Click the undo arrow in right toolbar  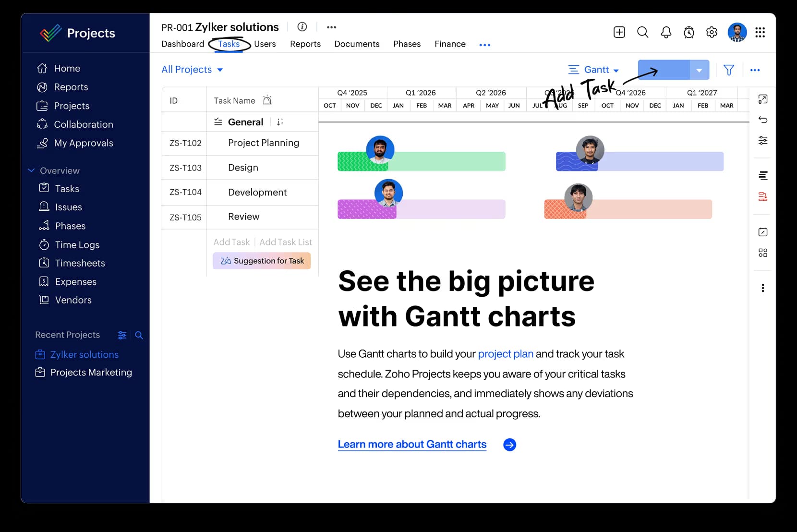coord(763,120)
